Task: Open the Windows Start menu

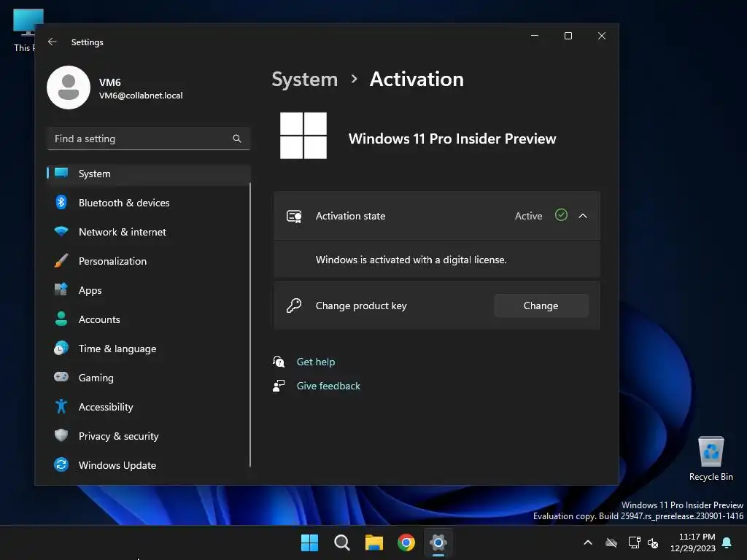Action: 309,542
